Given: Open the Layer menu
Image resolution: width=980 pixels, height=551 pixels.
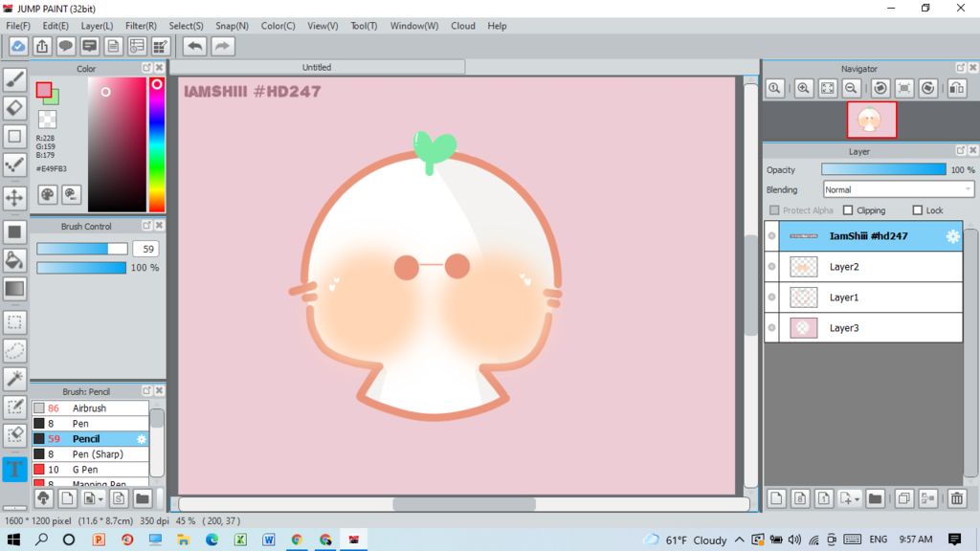Looking at the screenshot, I should (x=97, y=26).
